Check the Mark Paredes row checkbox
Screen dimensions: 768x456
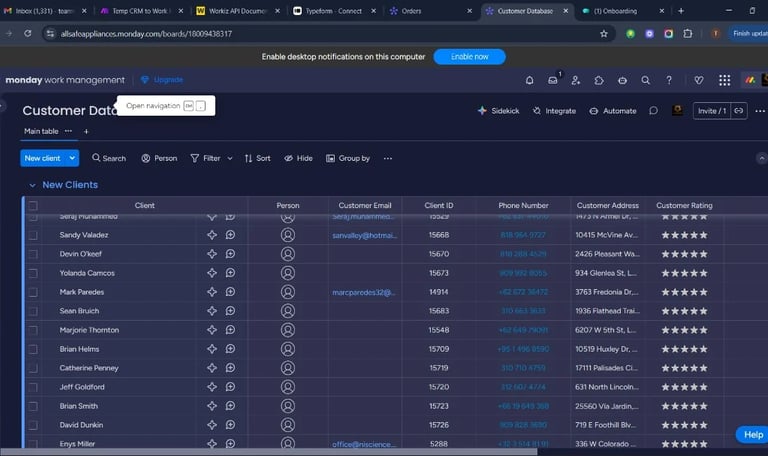pyautogui.click(x=33, y=292)
